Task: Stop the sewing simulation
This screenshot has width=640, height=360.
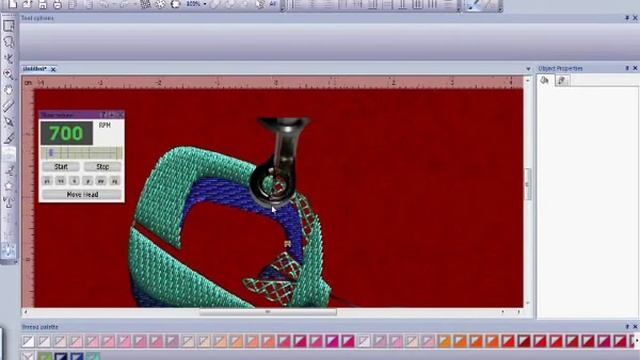Action: click(x=102, y=167)
